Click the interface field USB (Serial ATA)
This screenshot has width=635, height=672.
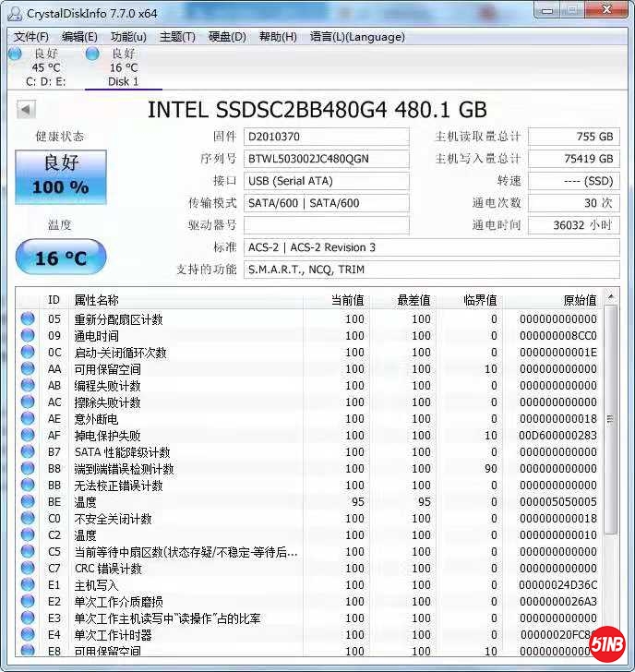(x=326, y=181)
